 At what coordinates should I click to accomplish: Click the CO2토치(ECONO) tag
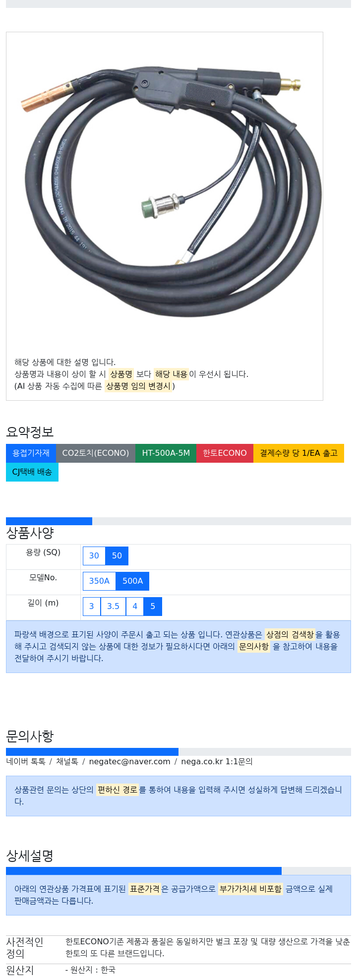(x=96, y=453)
